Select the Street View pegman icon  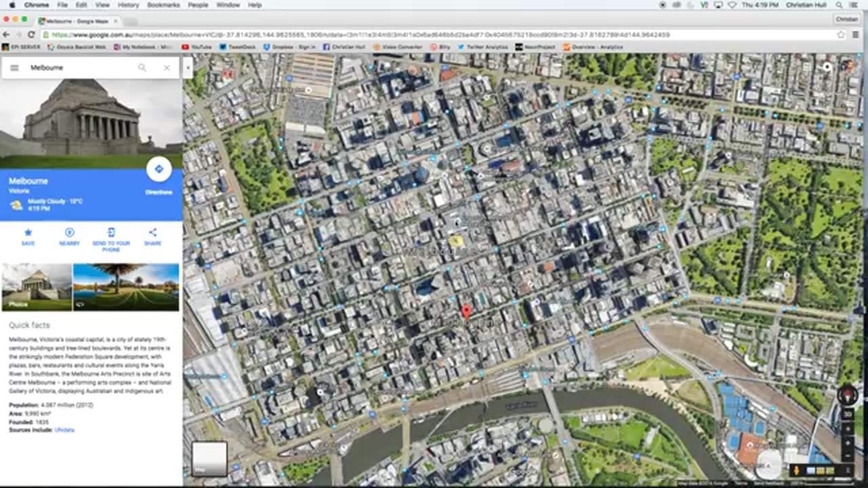point(797,470)
